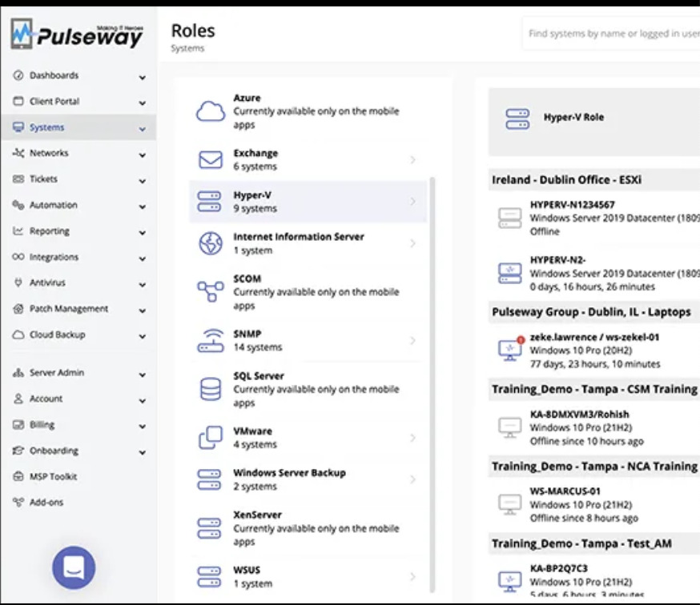Open the Exchange role arrow
This screenshot has width=700, height=605.
pos(413,160)
